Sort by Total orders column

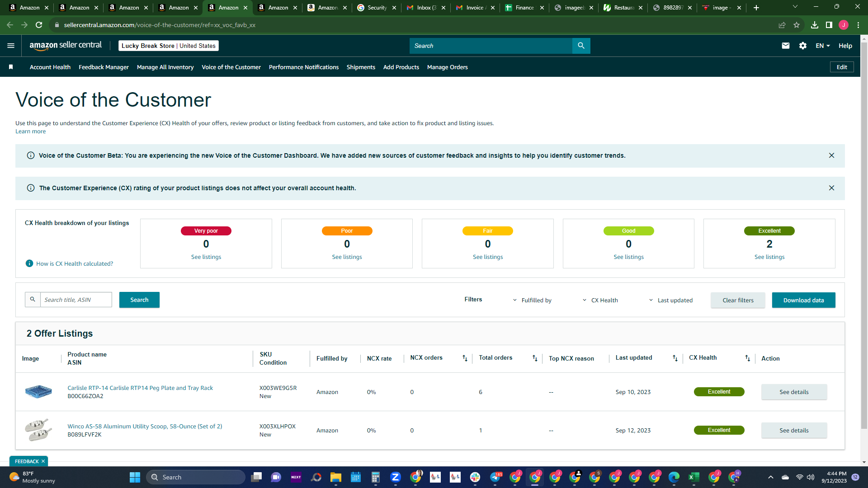pos(535,358)
